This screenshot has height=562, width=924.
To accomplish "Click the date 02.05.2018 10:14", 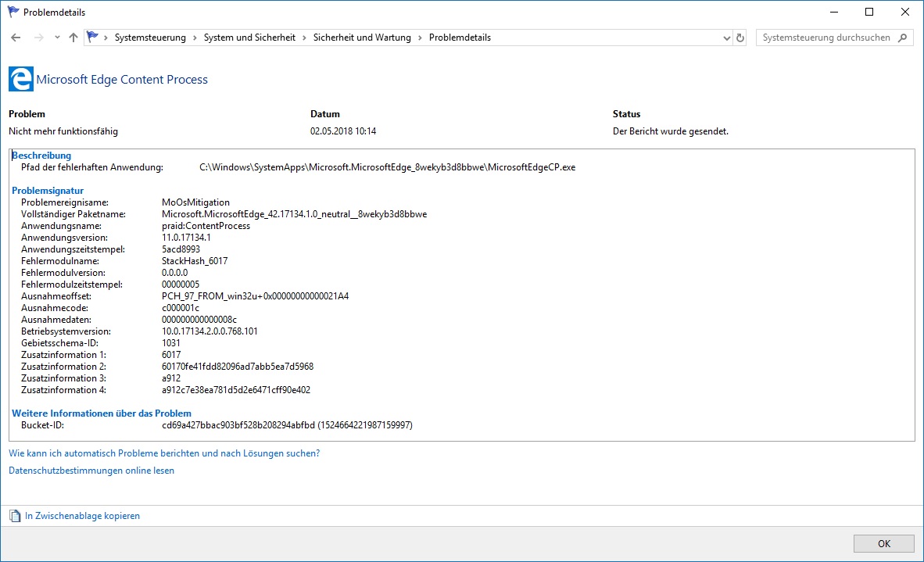I will [x=343, y=131].
